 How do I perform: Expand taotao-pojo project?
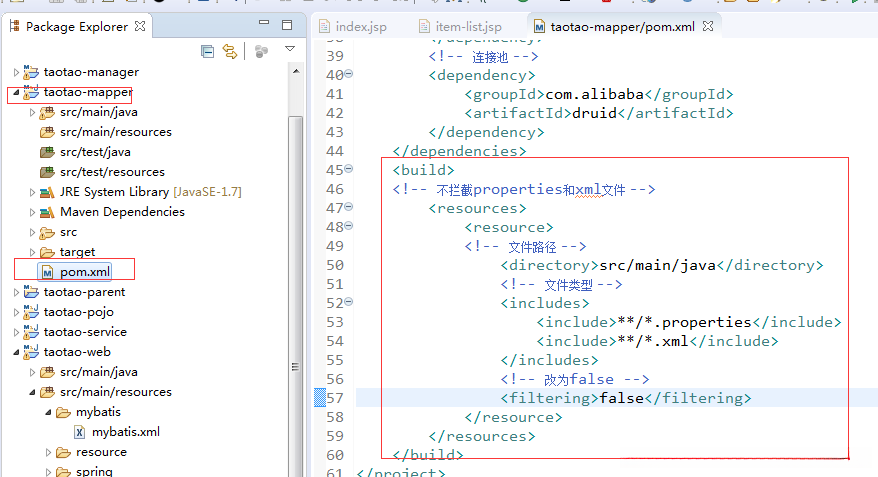pos(16,312)
